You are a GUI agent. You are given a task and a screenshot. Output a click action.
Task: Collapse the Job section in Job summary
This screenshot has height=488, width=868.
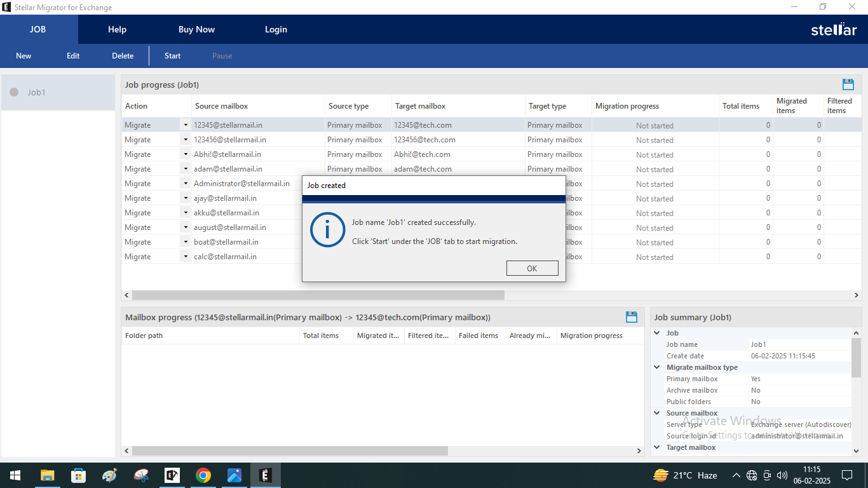coord(657,333)
